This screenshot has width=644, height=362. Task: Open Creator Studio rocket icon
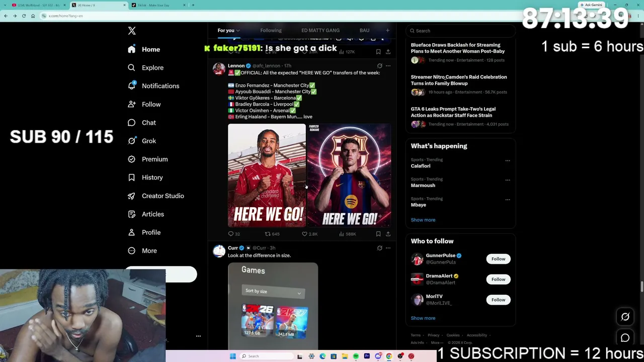(131, 196)
